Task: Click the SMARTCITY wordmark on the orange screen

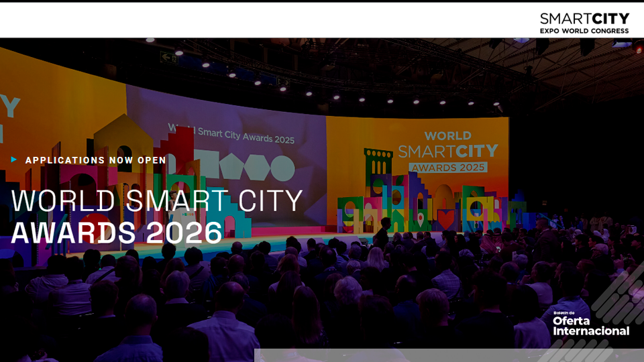Action: coord(447,152)
